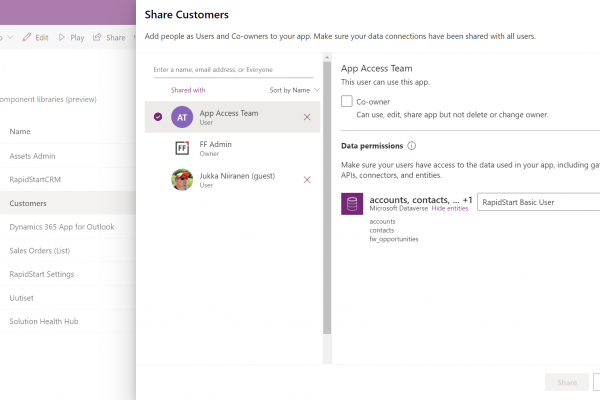600x400 pixels.
Task: Click the name or email search field
Action: coord(233,70)
